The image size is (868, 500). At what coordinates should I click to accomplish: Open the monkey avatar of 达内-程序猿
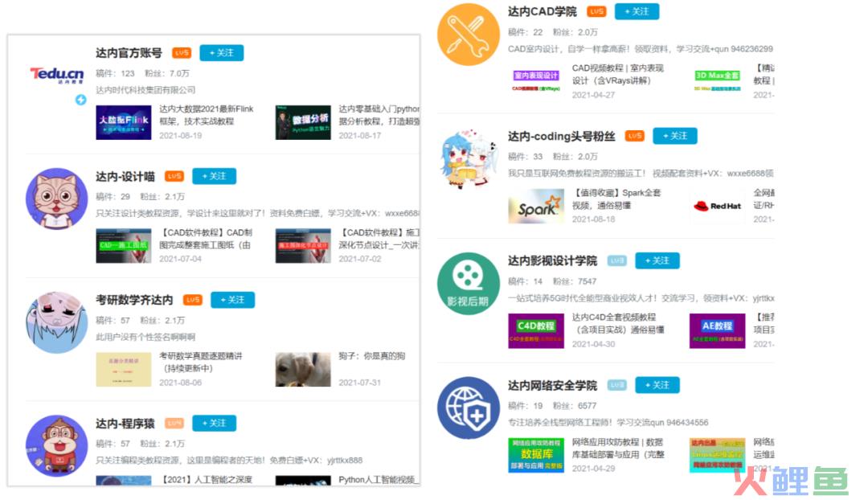56,445
